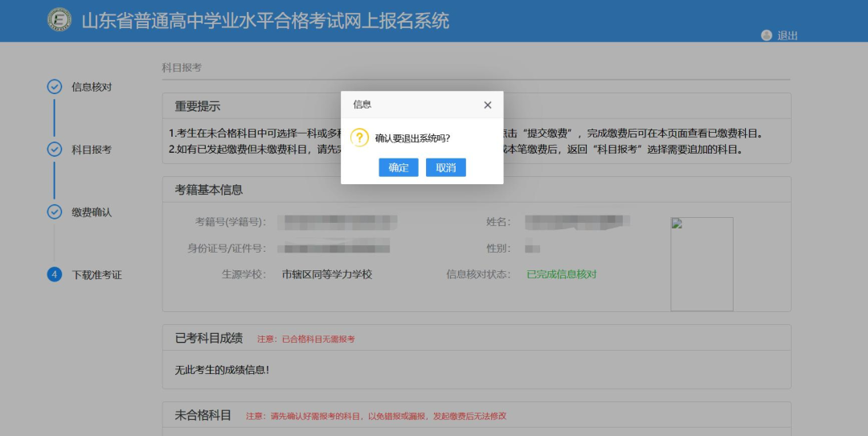Click the step 4 circle icon

pos(55,274)
